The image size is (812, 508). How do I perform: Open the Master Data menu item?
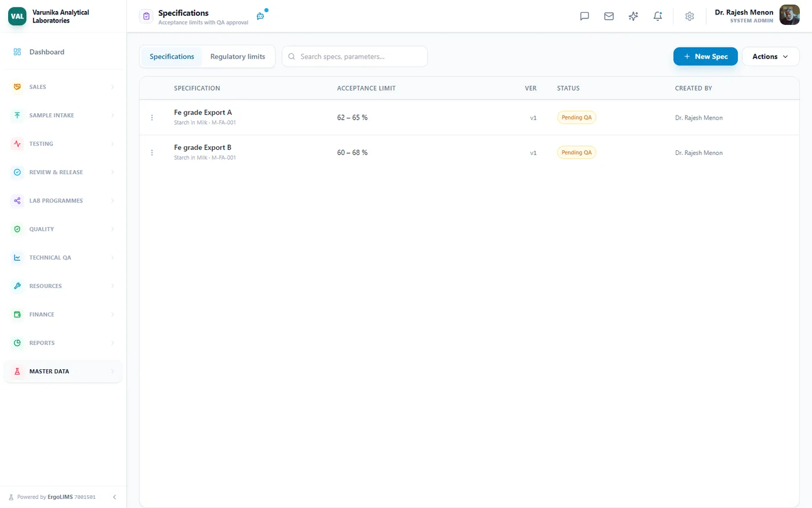coord(63,372)
